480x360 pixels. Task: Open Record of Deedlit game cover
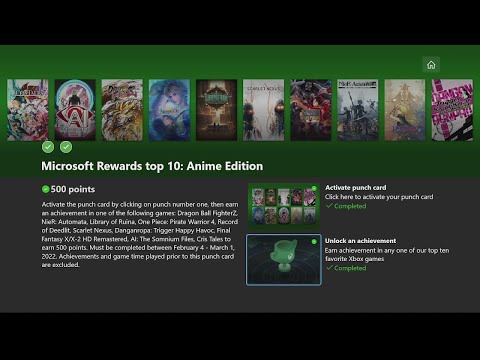[x=405, y=110]
